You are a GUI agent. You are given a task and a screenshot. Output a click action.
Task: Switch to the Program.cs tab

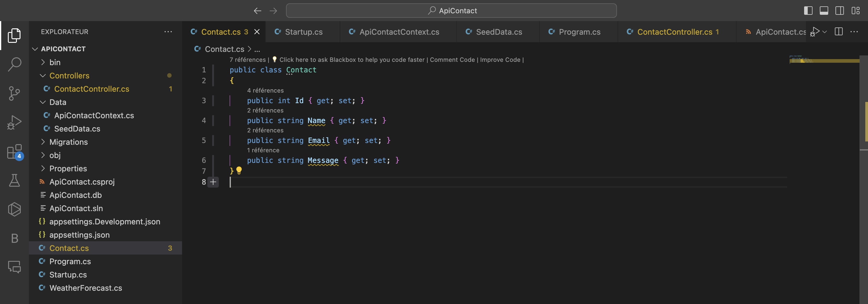point(579,32)
